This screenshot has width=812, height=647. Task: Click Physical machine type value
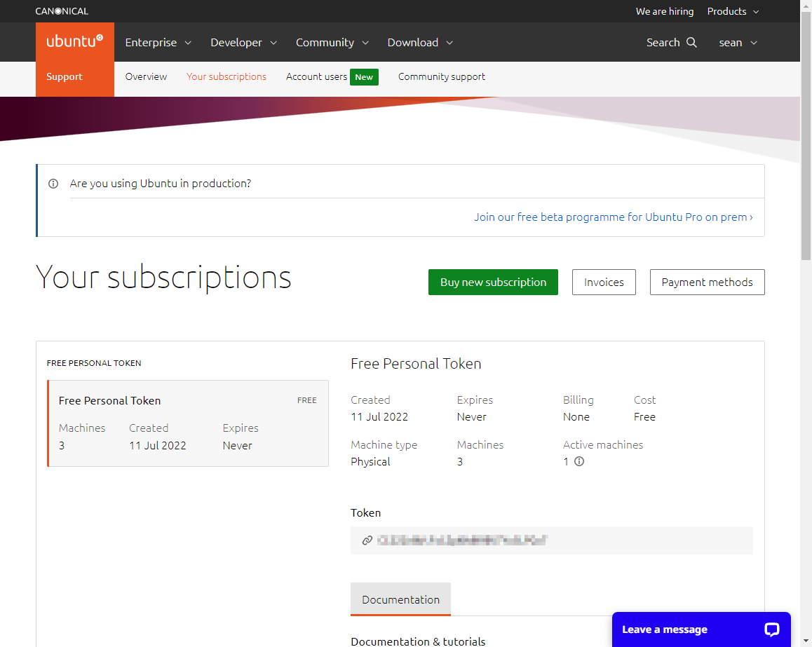[370, 462]
